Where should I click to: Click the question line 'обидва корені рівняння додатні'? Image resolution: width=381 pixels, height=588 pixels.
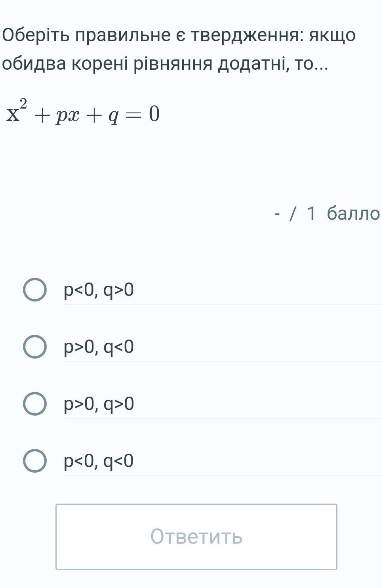coord(165,64)
